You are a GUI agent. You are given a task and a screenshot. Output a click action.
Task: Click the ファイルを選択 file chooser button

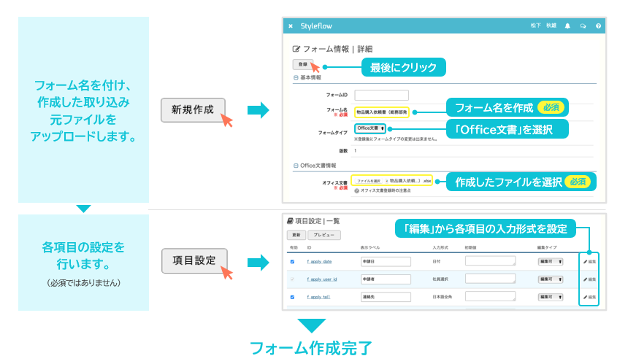368,181
